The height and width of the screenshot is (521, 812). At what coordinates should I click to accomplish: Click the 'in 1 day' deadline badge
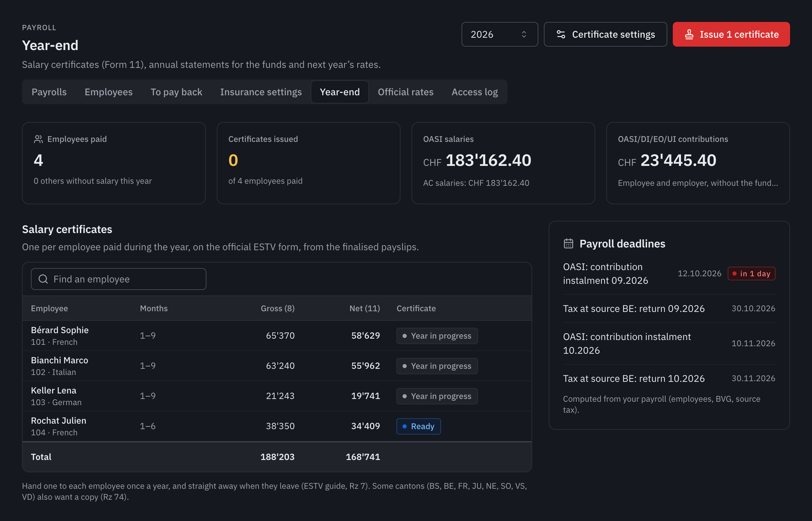(751, 274)
